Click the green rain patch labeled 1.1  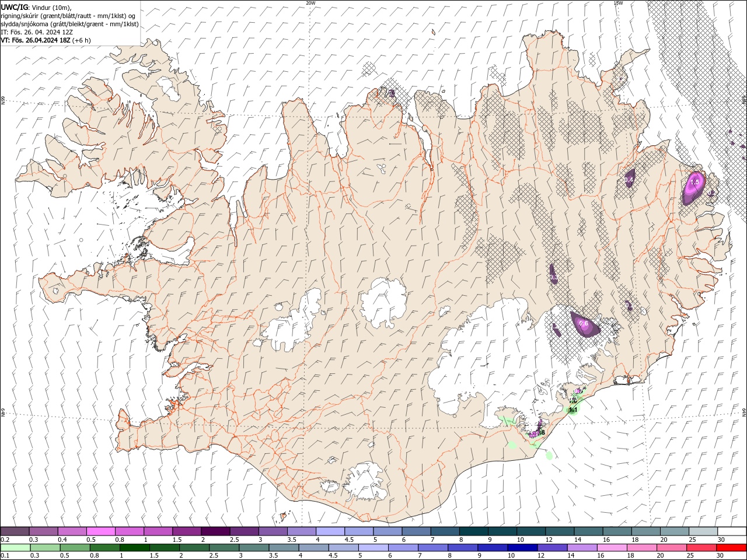[573, 409]
